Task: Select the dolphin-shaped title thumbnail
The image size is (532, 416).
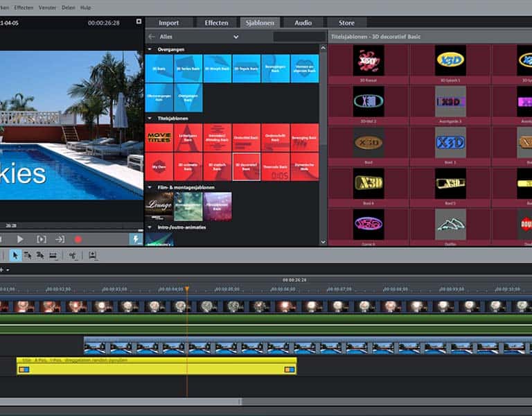Action: pyautogui.click(x=450, y=224)
